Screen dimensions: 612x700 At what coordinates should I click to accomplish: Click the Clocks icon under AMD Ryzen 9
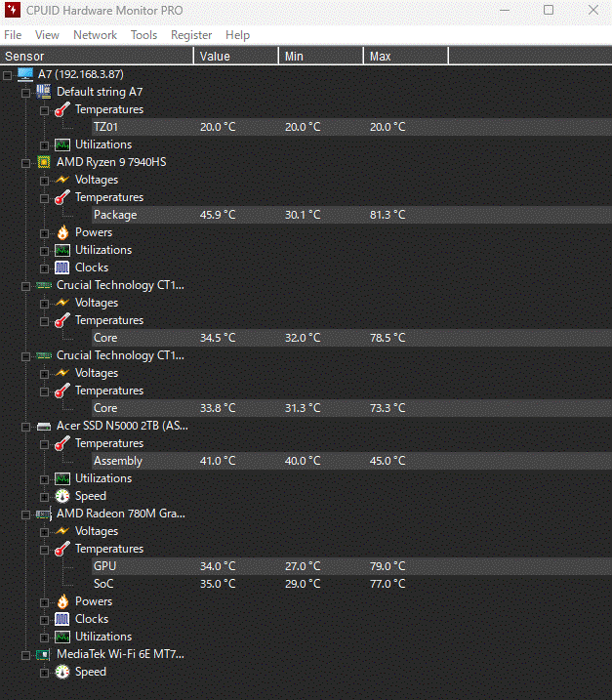click(x=62, y=268)
